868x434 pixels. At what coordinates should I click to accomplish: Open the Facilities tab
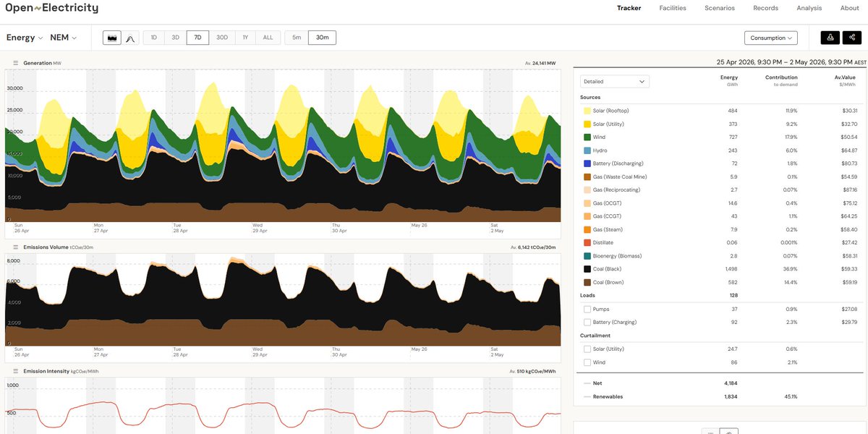tap(673, 8)
